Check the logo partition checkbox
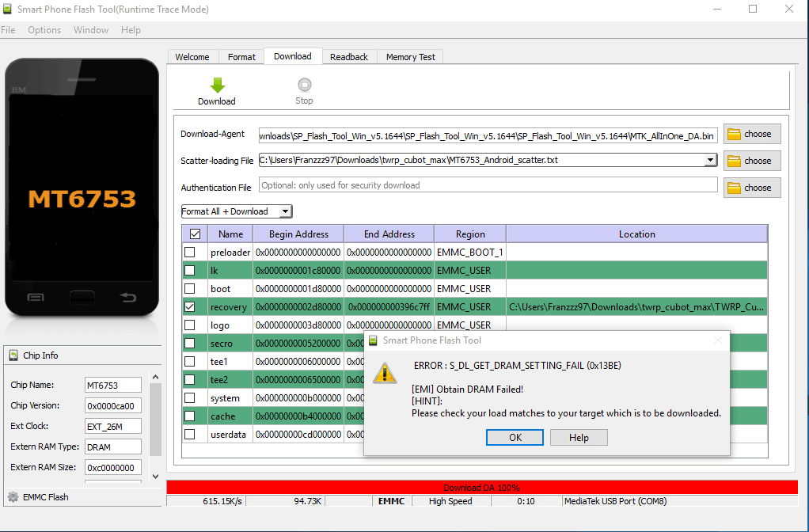The width and height of the screenshot is (809, 532). (190, 325)
